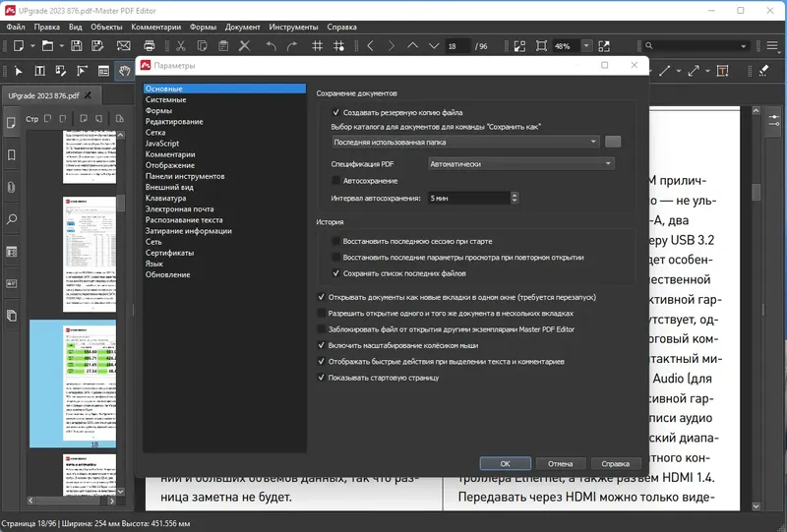Enable the 'Автосохранение' checkbox
Viewport: 787px width, 532px height.
click(x=336, y=181)
